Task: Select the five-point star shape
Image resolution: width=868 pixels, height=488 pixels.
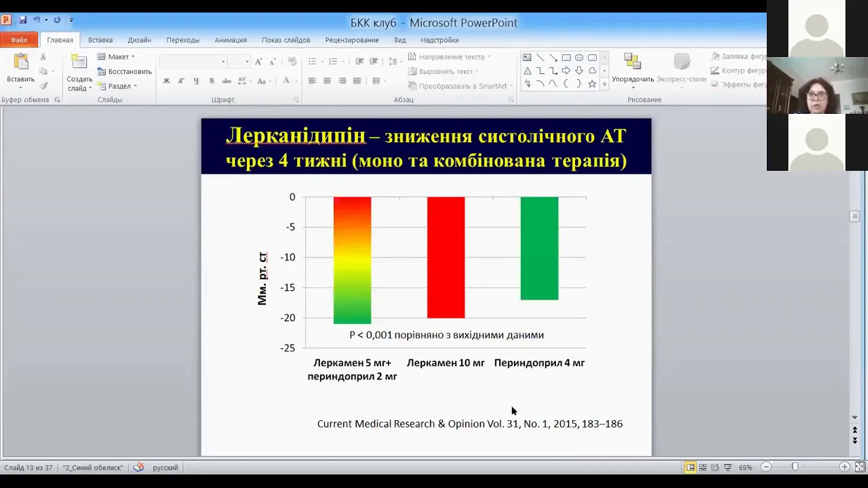Action: coord(592,83)
